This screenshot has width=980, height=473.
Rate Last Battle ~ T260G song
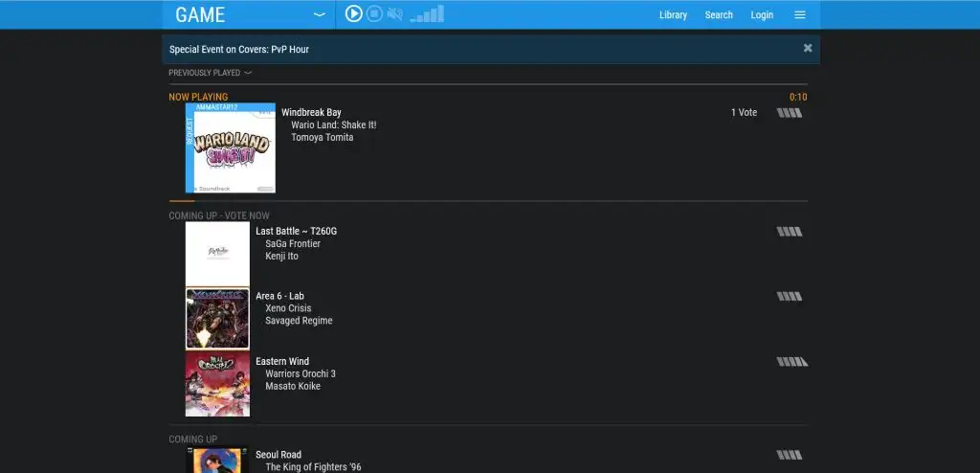pyautogui.click(x=790, y=232)
